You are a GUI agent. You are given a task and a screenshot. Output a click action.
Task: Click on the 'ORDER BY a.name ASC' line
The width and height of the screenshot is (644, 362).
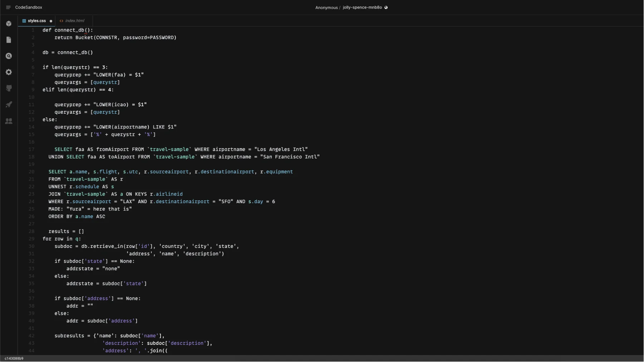click(x=77, y=216)
